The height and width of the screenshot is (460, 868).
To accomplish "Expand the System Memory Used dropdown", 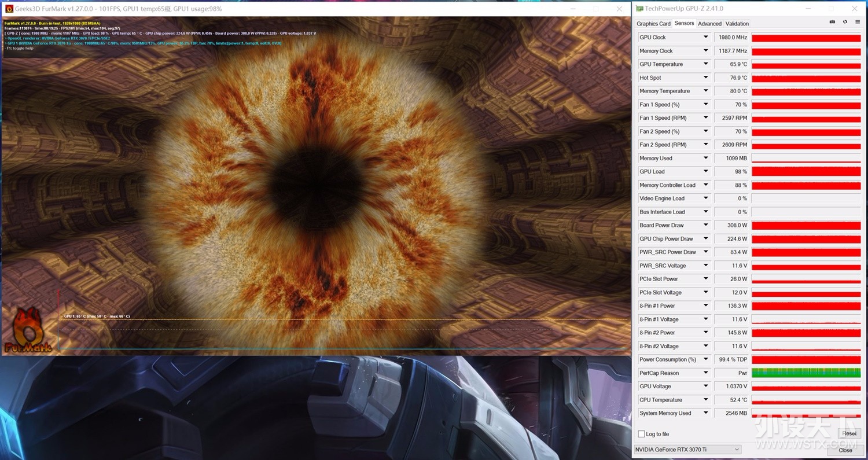I will tap(705, 413).
